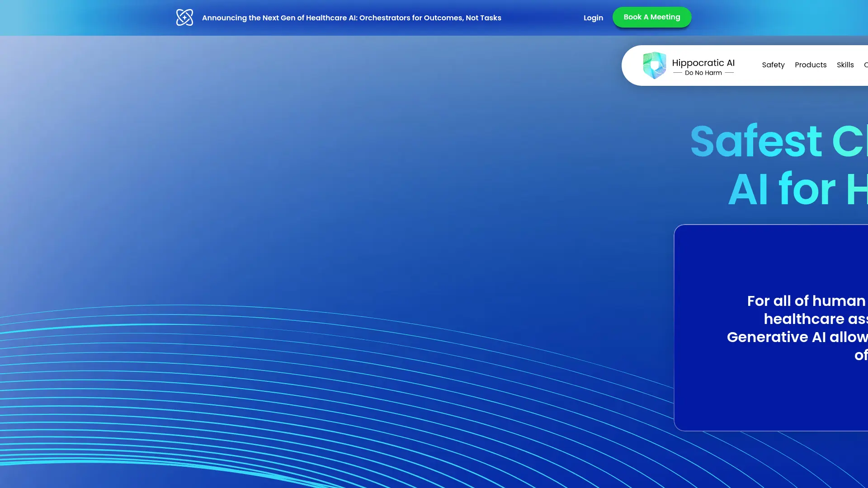Open the Login link
This screenshot has width=868, height=488.
coord(593,18)
